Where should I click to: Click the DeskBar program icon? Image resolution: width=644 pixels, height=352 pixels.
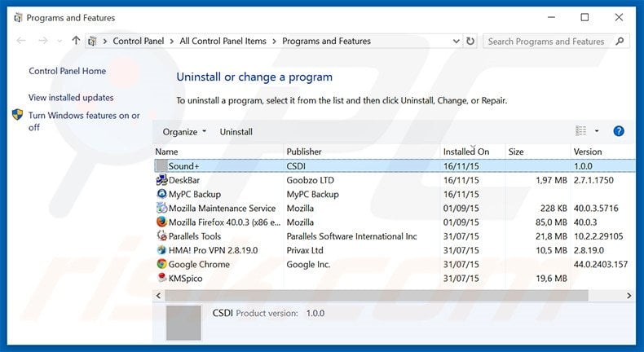[161, 180]
